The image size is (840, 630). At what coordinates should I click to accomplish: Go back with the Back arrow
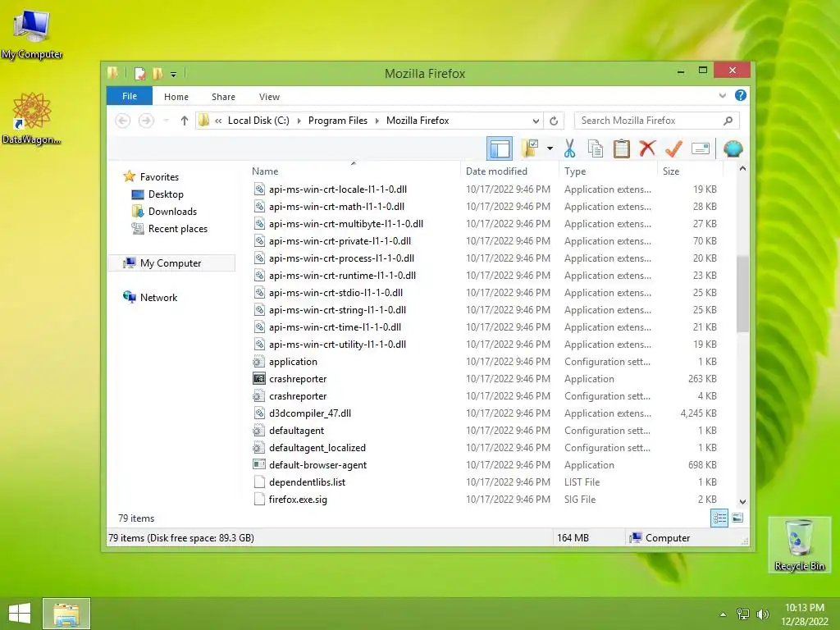[x=123, y=121]
